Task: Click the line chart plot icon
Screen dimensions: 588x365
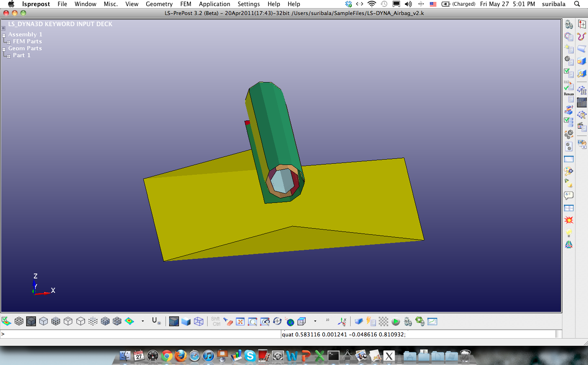Action: [x=432, y=321]
